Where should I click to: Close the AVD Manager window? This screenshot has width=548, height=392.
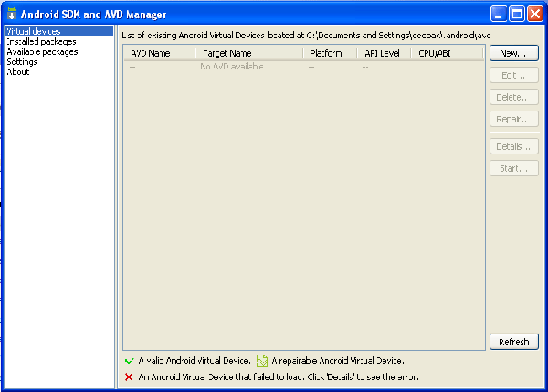pyautogui.click(x=535, y=14)
